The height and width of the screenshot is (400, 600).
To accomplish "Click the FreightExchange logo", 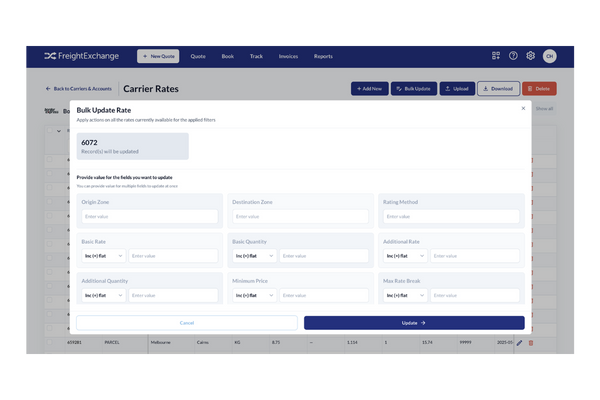I will [82, 56].
